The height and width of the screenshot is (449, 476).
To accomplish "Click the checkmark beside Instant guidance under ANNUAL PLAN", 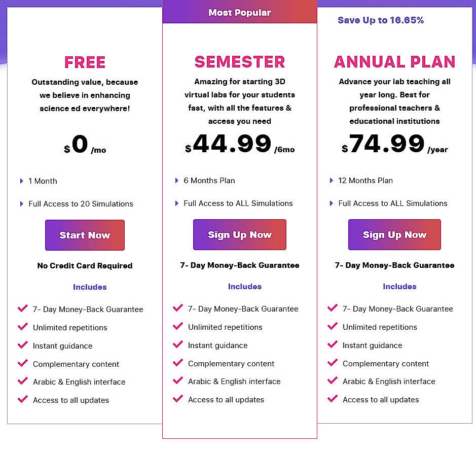I will 333,346.
